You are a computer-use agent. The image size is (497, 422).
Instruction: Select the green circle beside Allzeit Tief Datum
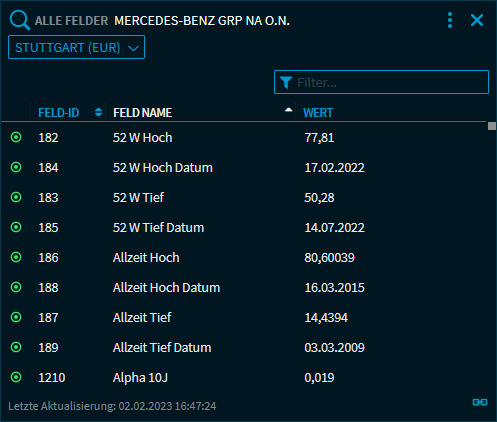(16, 347)
